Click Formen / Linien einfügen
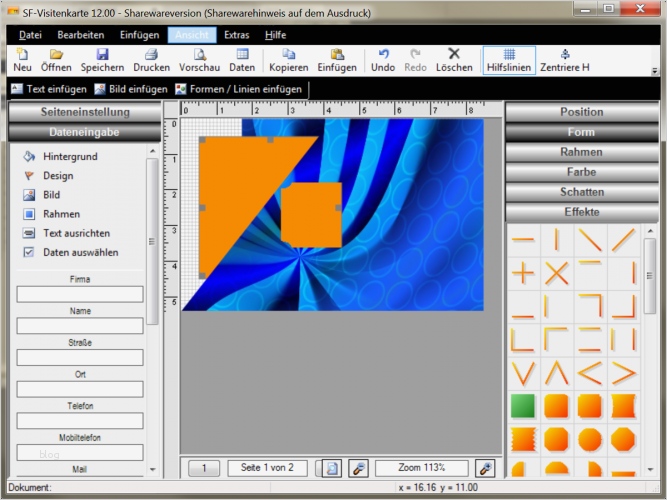 click(239, 89)
